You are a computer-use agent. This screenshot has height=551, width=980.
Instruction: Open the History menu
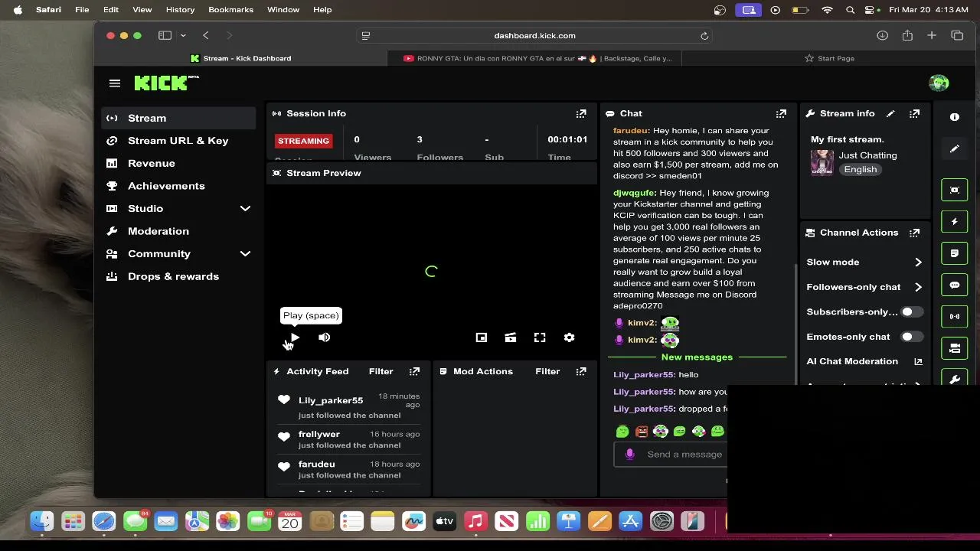coord(180,9)
